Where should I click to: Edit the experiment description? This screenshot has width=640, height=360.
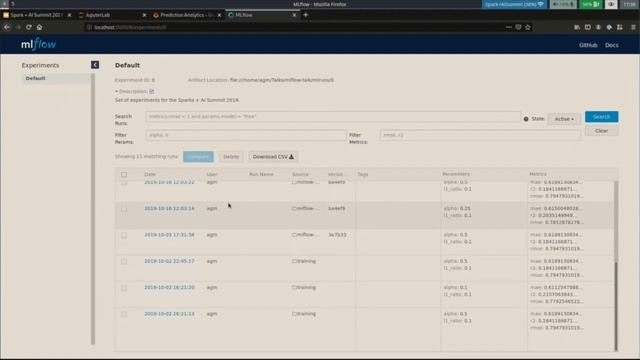(152, 91)
